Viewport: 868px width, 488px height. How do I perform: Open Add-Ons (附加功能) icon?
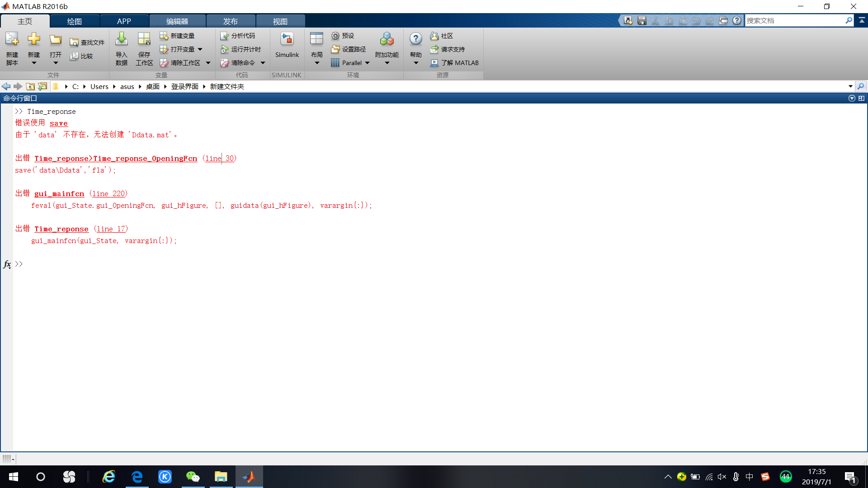pyautogui.click(x=387, y=40)
